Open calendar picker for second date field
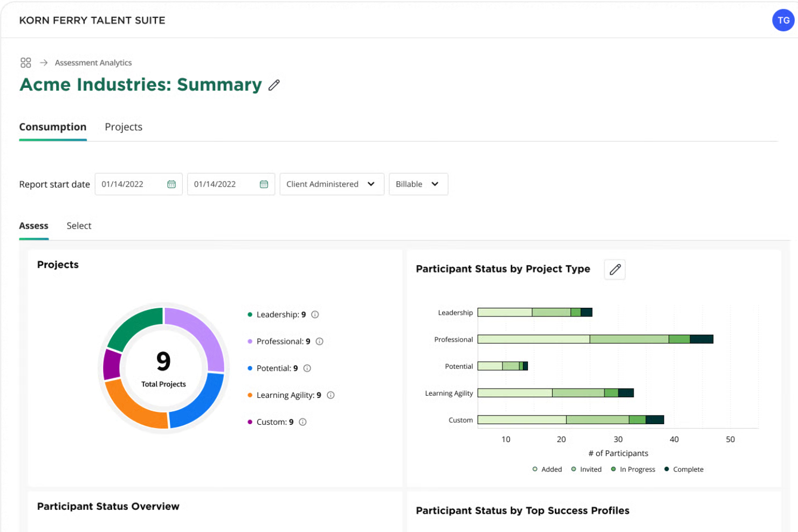The image size is (798, 532). tap(264, 184)
